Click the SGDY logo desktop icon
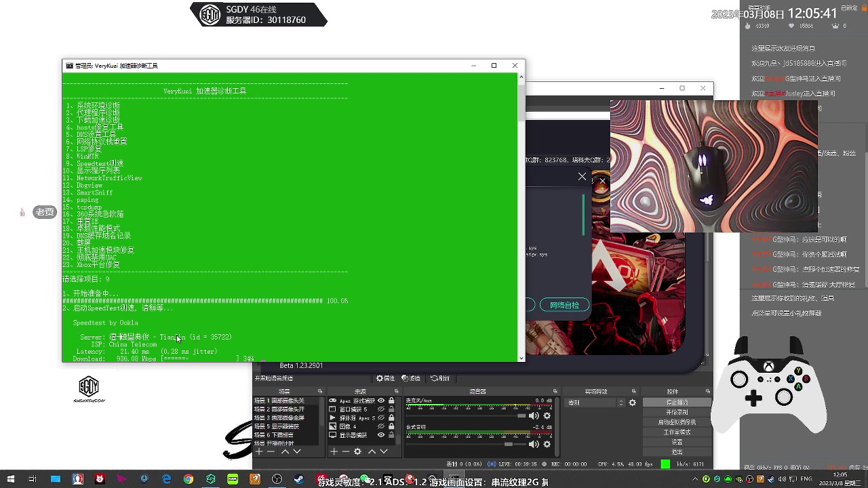This screenshot has height=488, width=868. click(x=89, y=390)
